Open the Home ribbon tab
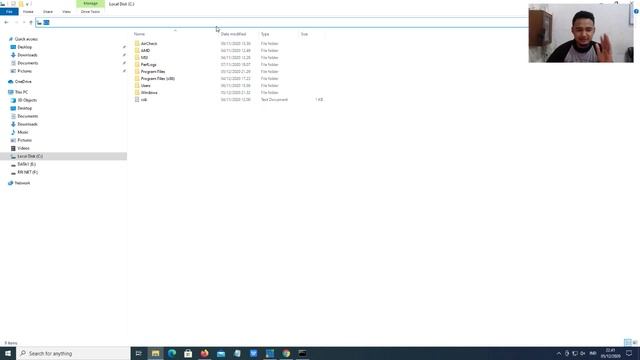The width and height of the screenshot is (640, 360). click(28, 12)
